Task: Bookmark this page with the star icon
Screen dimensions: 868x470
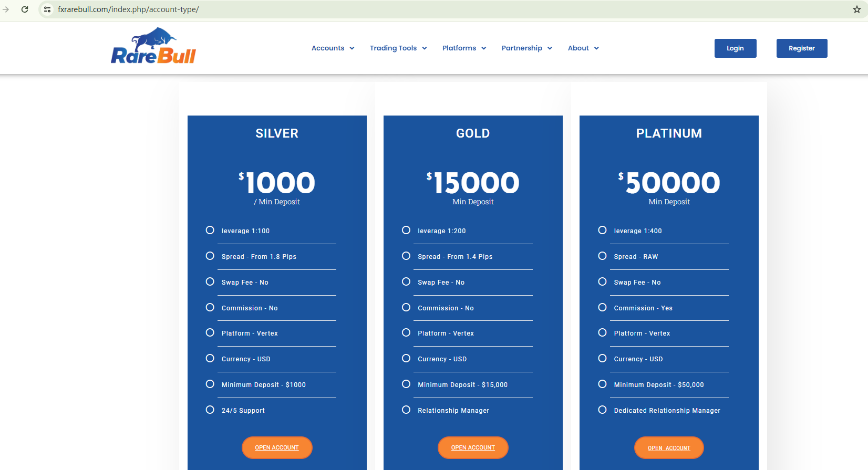Action: (x=857, y=9)
